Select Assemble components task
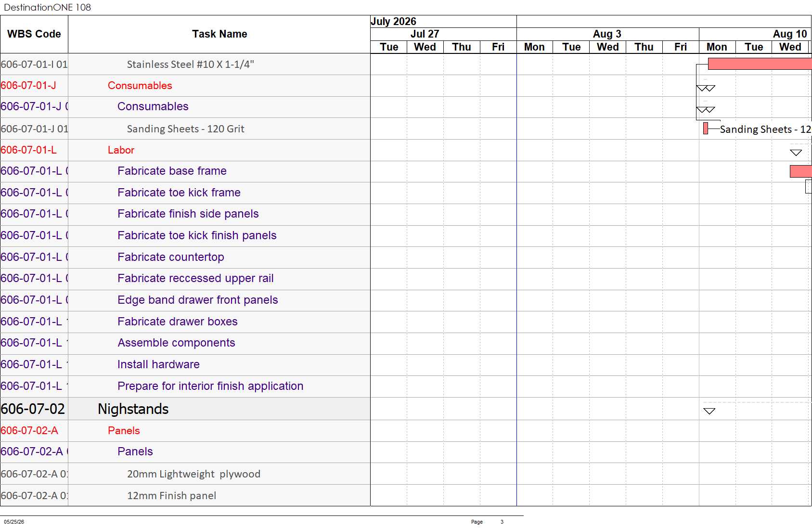 point(176,343)
